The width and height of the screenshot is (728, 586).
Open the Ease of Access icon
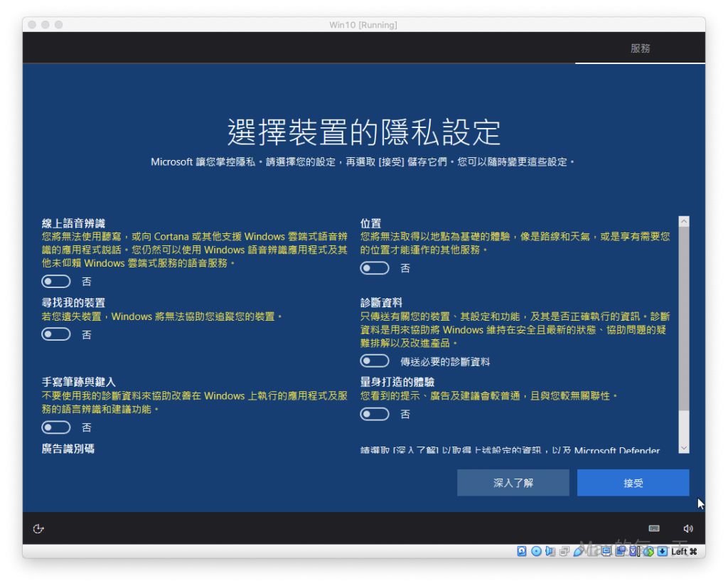click(39, 528)
